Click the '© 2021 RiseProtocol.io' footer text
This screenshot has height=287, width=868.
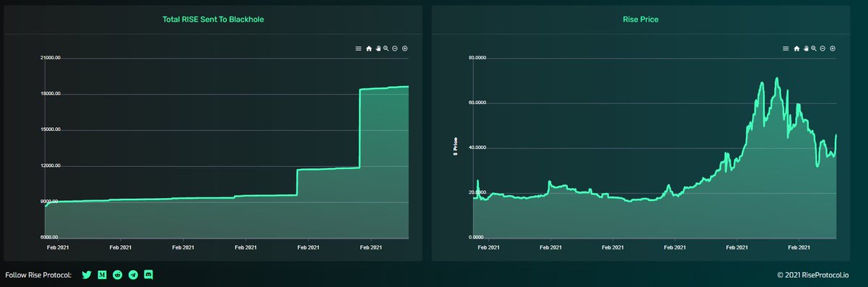[x=814, y=275]
